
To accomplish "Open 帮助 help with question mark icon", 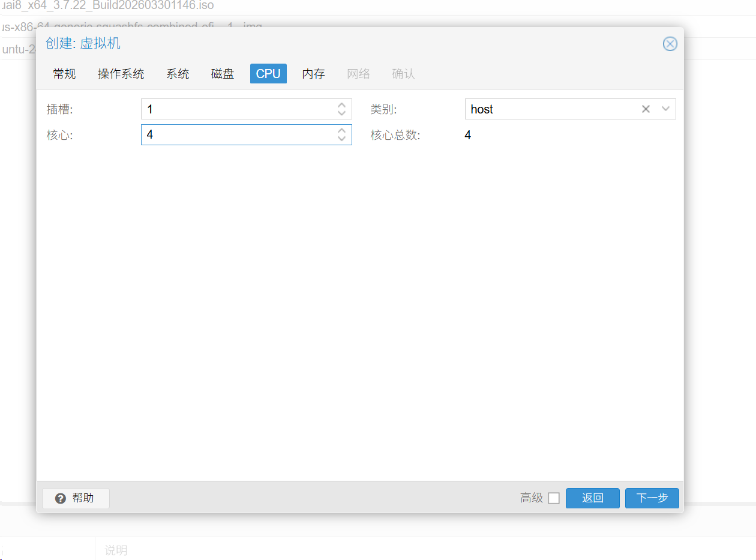I will click(76, 498).
